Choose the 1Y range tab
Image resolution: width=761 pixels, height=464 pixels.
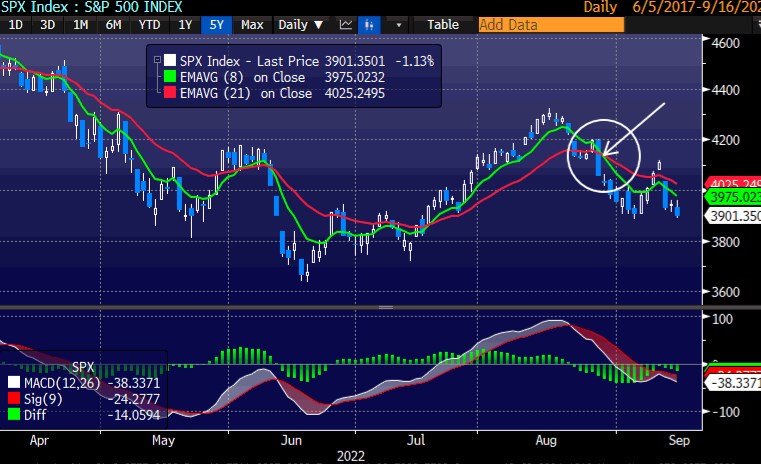pyautogui.click(x=185, y=25)
